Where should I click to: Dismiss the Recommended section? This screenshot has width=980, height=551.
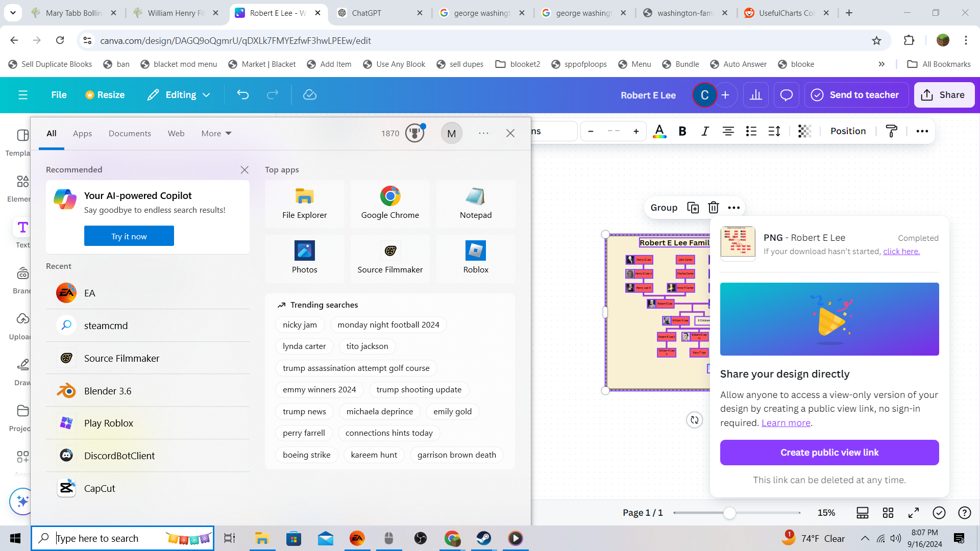(244, 170)
